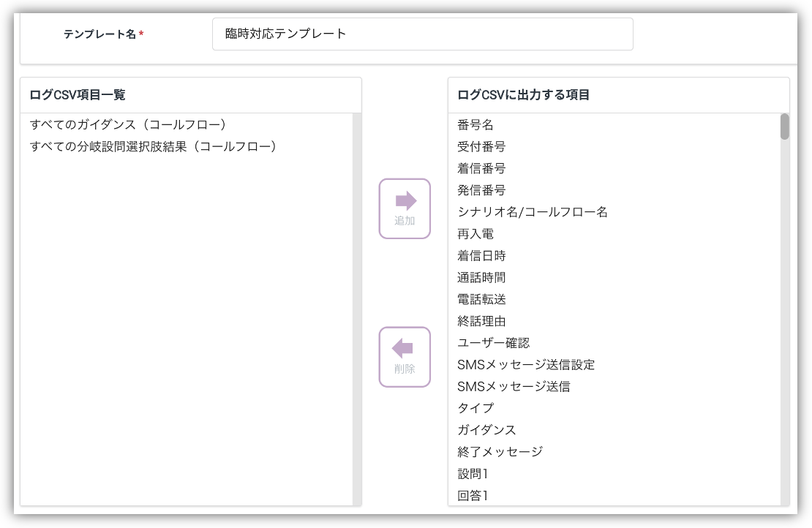
Task: Select SMSメッセージ送信設定 entry
Action: coord(526,364)
